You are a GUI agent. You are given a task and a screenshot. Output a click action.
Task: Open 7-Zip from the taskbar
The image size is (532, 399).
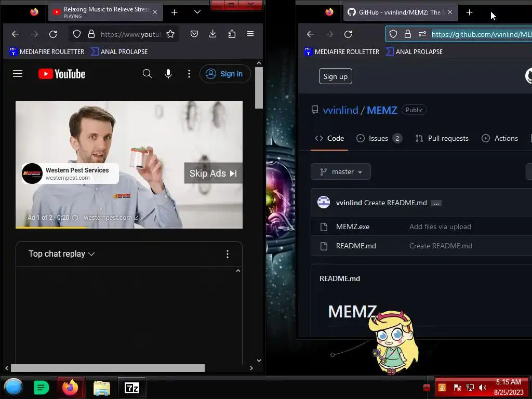point(132,387)
